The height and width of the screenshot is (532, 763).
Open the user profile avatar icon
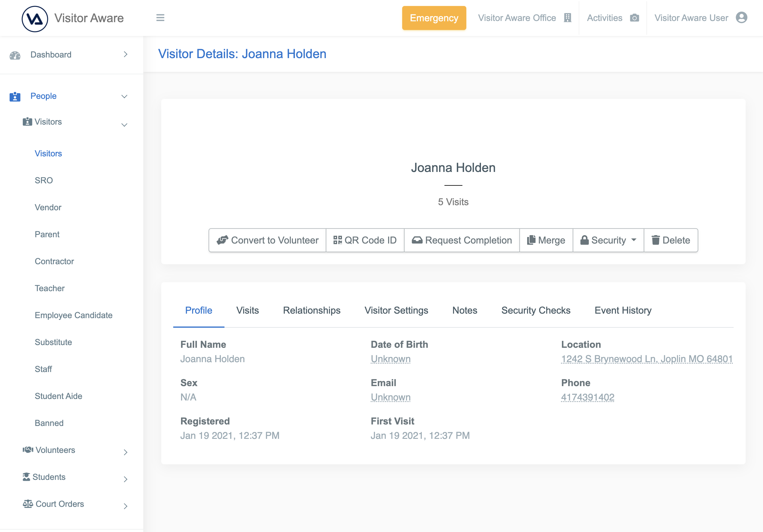[741, 18]
